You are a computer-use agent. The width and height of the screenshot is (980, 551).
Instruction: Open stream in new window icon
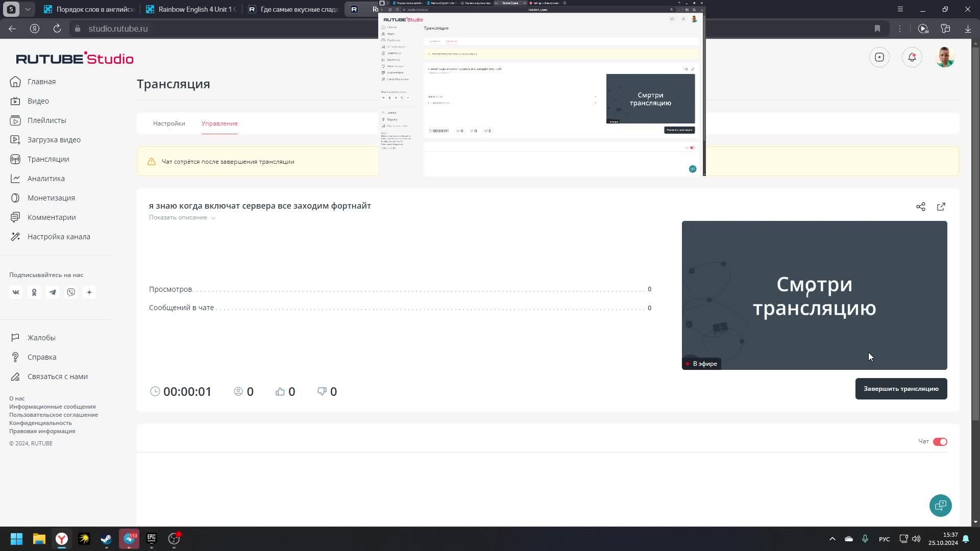tap(941, 207)
